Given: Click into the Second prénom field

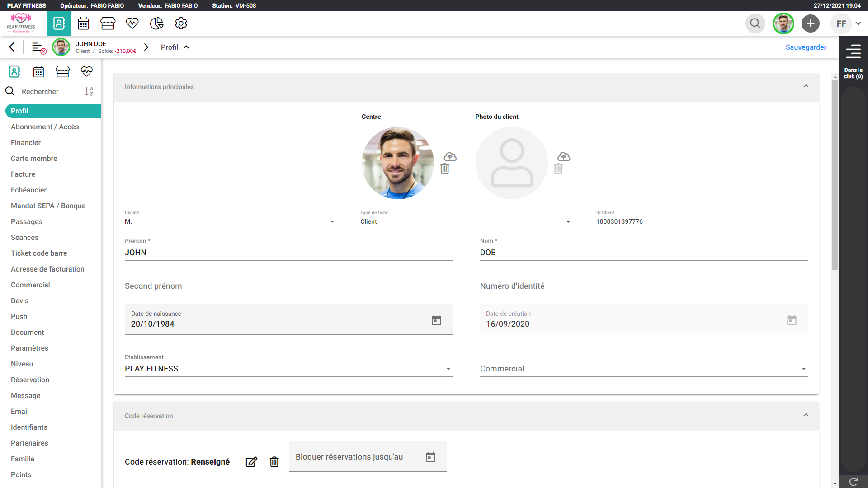Looking at the screenshot, I should pyautogui.click(x=288, y=286).
